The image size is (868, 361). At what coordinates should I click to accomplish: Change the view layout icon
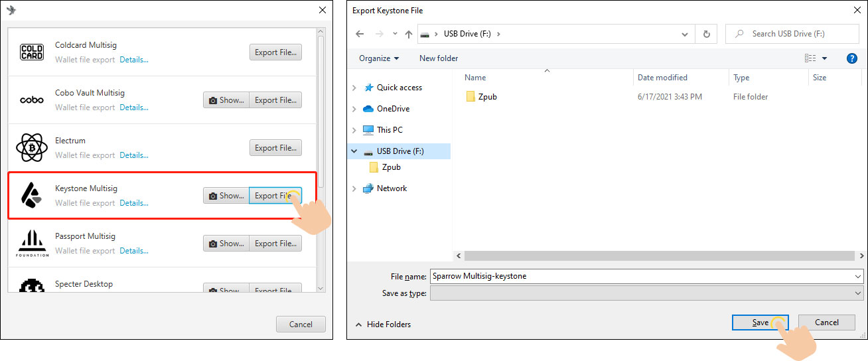pos(810,58)
